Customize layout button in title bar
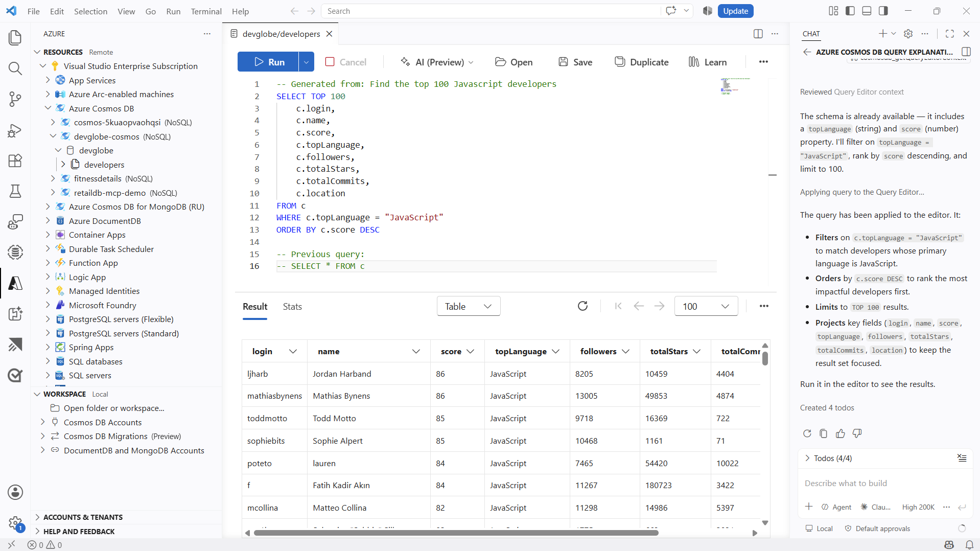The height and width of the screenshot is (551, 980). [x=833, y=11]
